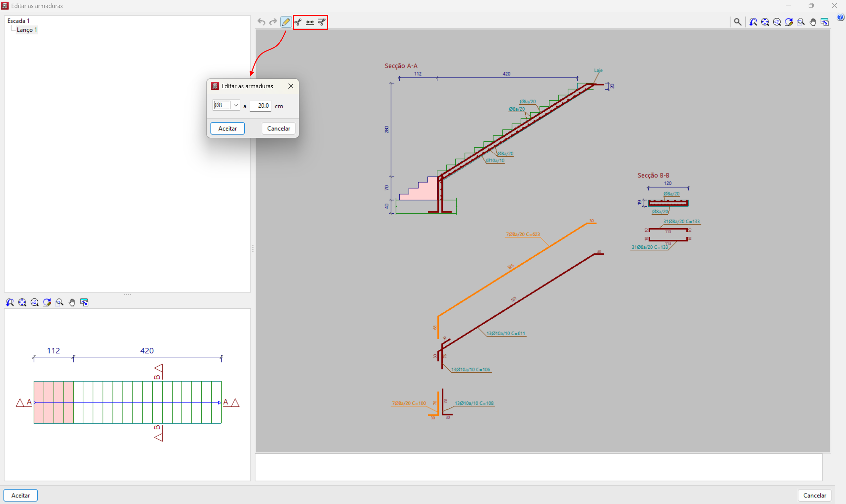
Task: Click zoom window icon above the plan view
Action: (60, 302)
